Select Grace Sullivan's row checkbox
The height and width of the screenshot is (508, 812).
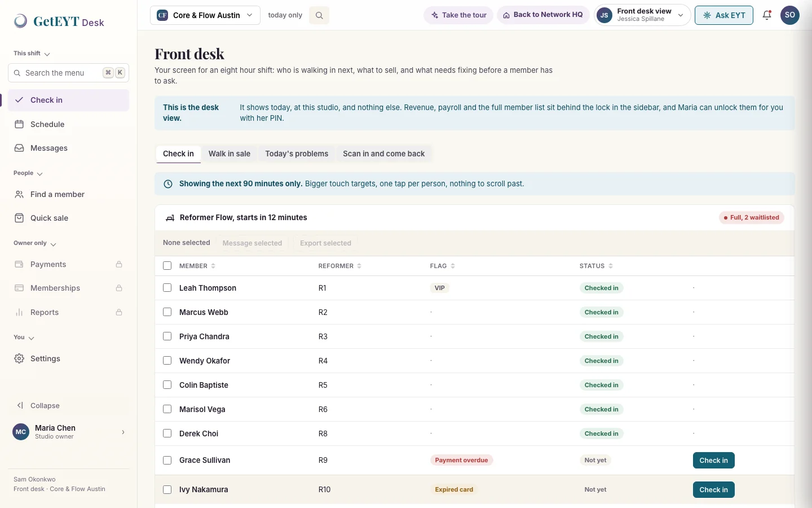[167, 460]
